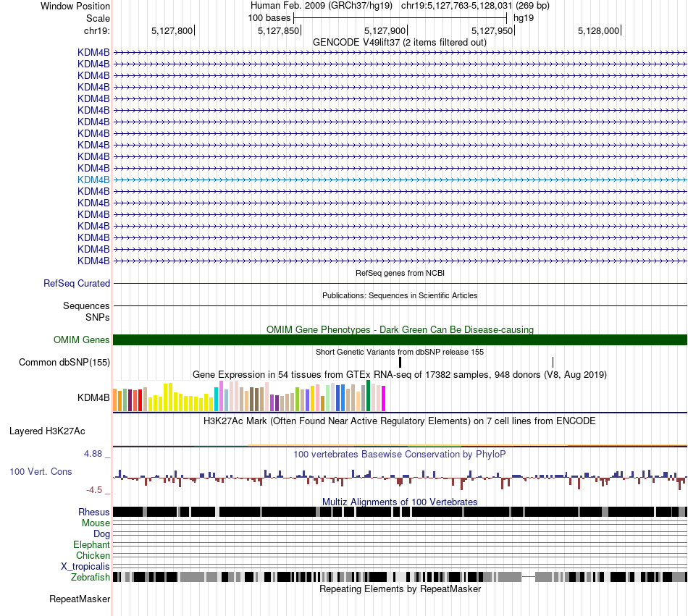
Task: Click the dark green OMIM gene bar
Action: click(400, 339)
